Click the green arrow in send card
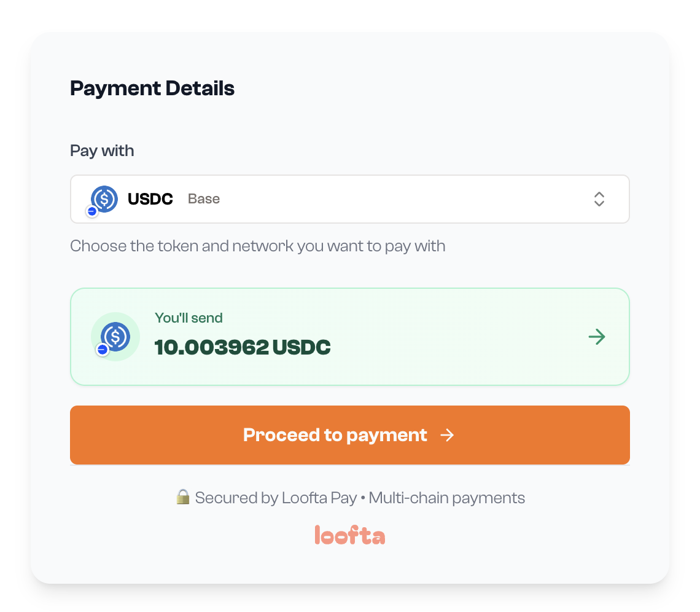 pyautogui.click(x=596, y=337)
